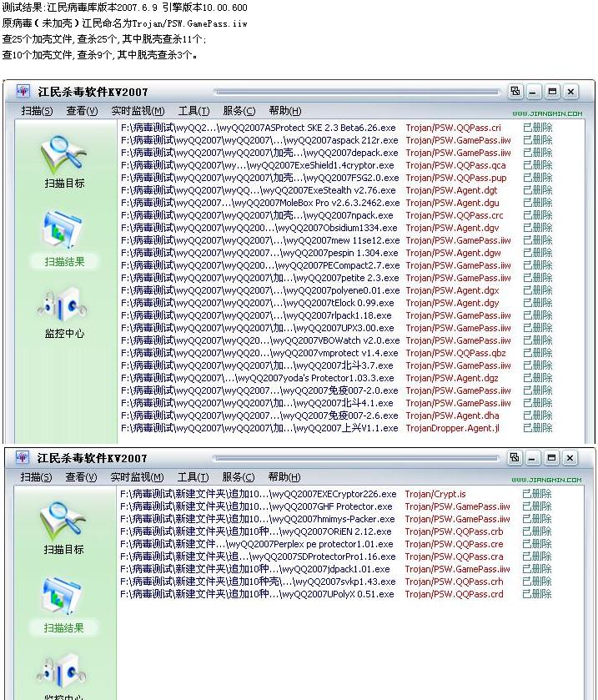Image resolution: width=598 pixels, height=700 pixels.
Task: Click the restore-mode icon in lower window title bar
Action: pos(515,457)
